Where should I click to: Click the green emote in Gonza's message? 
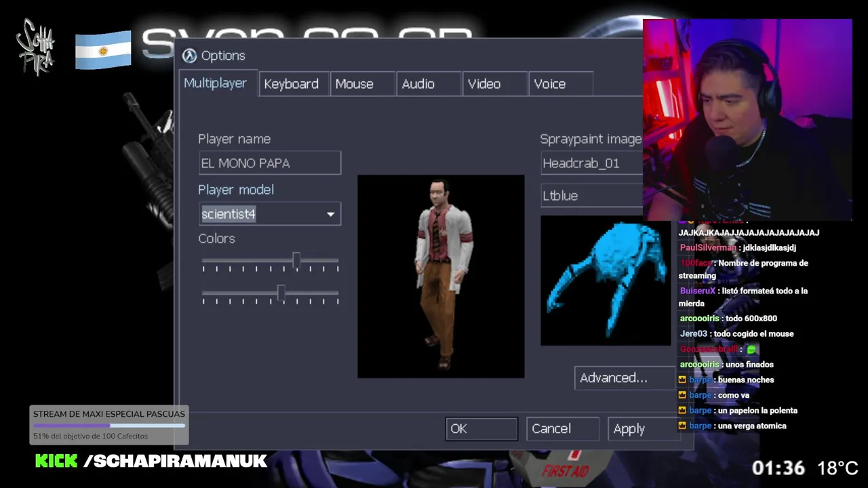click(751, 350)
